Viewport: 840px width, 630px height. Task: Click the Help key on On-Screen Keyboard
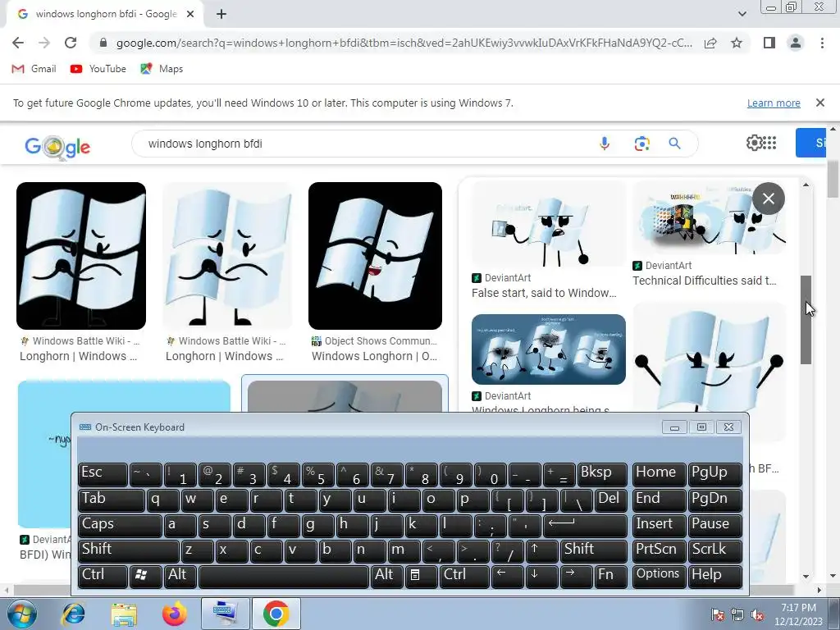[x=714, y=576]
